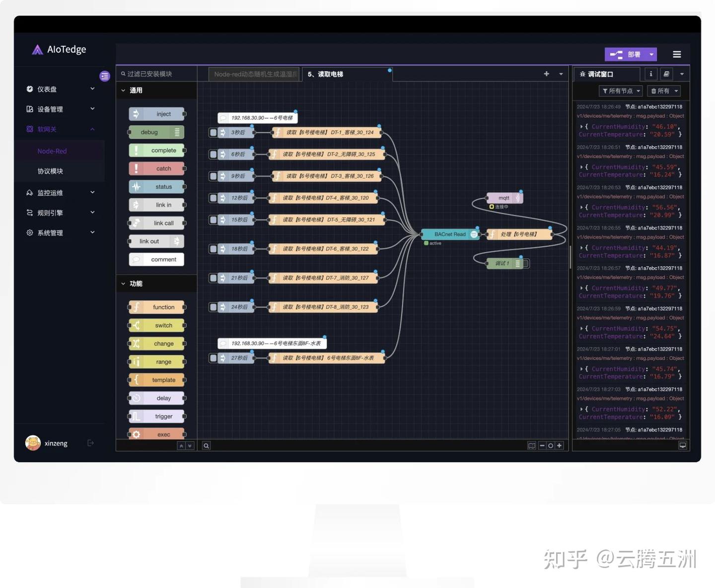Image resolution: width=715 pixels, height=588 pixels.
Task: Open the hamburger main menu at top right
Action: coord(676,54)
